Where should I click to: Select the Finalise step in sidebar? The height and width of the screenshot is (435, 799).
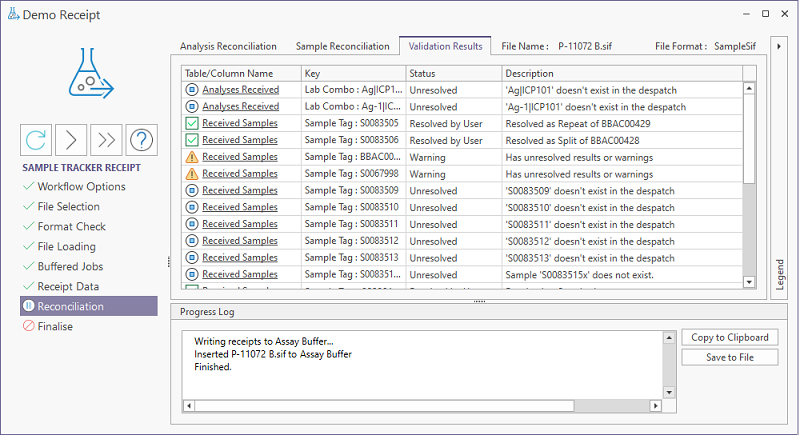(55, 326)
